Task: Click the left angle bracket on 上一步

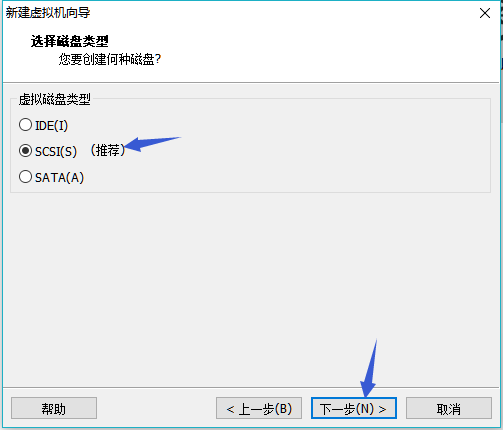Action: point(230,409)
